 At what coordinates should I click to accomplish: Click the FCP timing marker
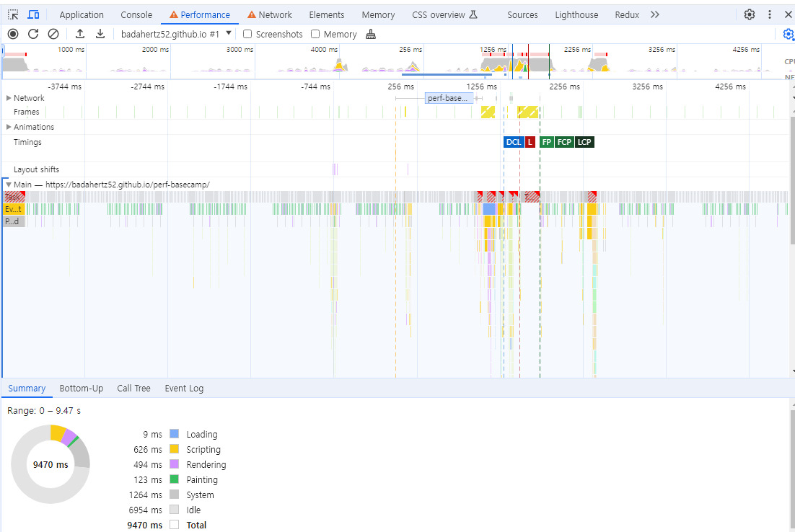tap(564, 142)
